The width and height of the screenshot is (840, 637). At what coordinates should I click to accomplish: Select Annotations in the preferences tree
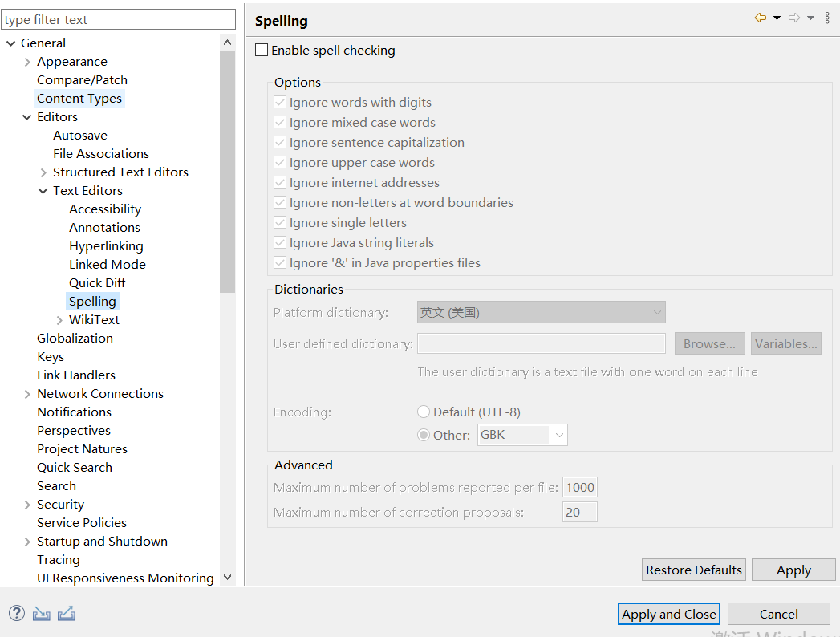pyautogui.click(x=104, y=228)
